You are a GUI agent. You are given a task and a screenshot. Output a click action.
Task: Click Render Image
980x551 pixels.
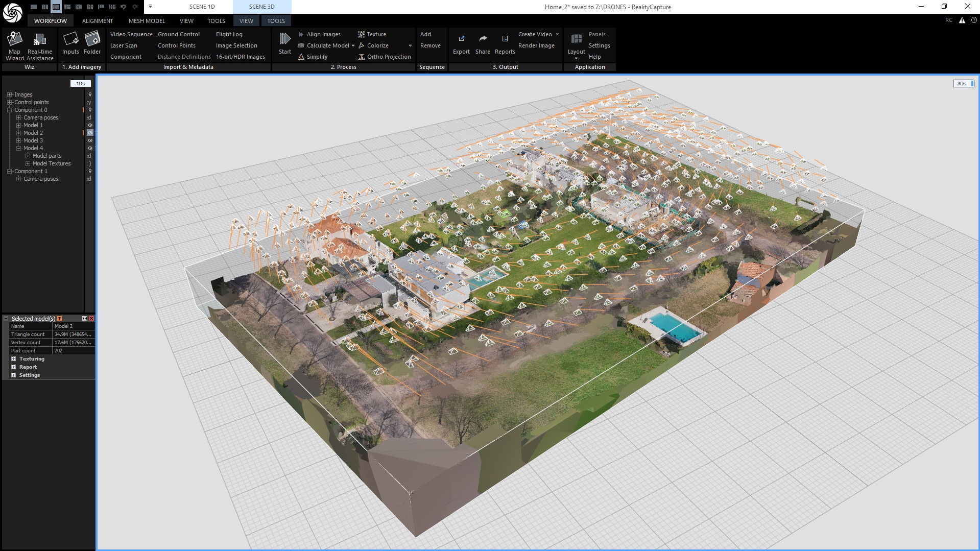[536, 45]
